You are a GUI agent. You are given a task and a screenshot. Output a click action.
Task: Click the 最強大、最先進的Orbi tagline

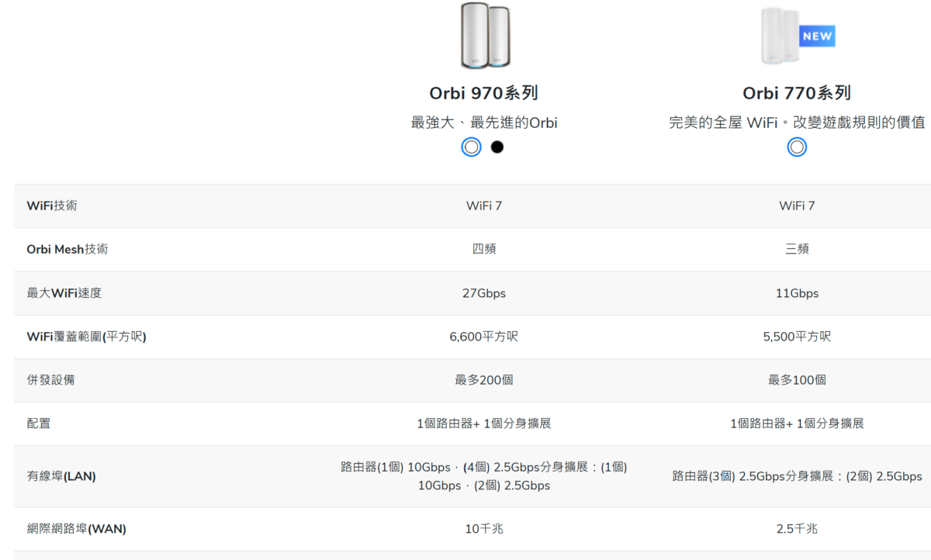(483, 123)
